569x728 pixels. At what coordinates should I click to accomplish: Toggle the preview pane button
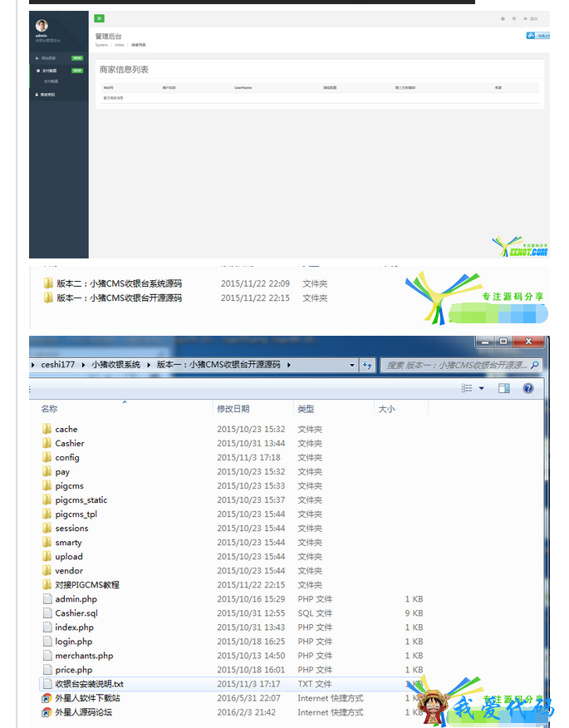(503, 388)
